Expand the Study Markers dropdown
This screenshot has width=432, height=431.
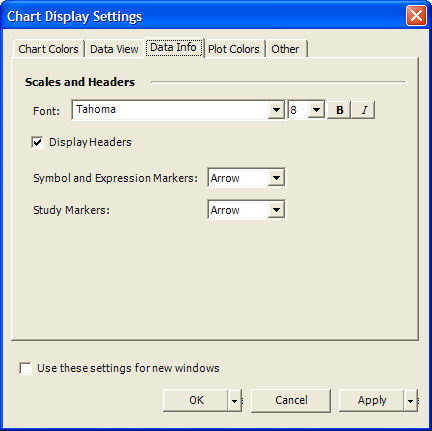tap(276, 210)
